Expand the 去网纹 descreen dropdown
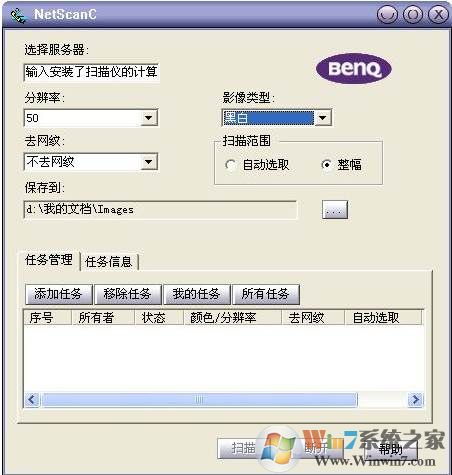This screenshot has height=475, width=452. (x=148, y=162)
